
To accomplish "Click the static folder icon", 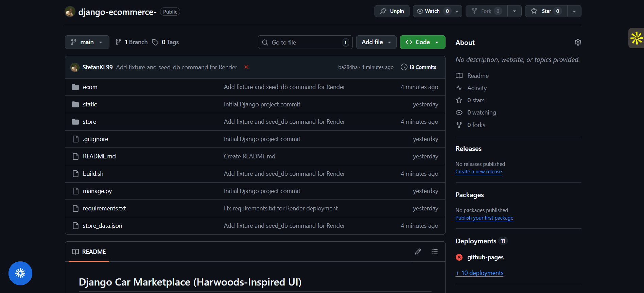I will point(75,104).
